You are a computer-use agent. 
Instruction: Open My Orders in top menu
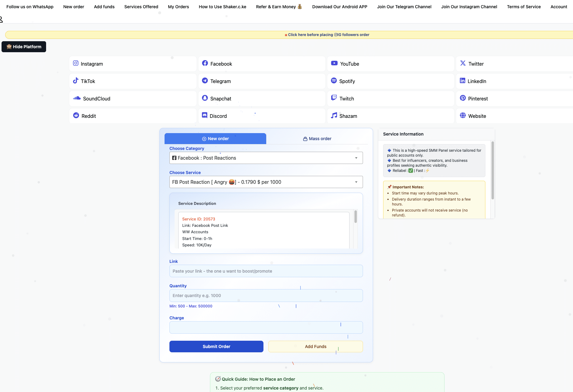coord(178,7)
